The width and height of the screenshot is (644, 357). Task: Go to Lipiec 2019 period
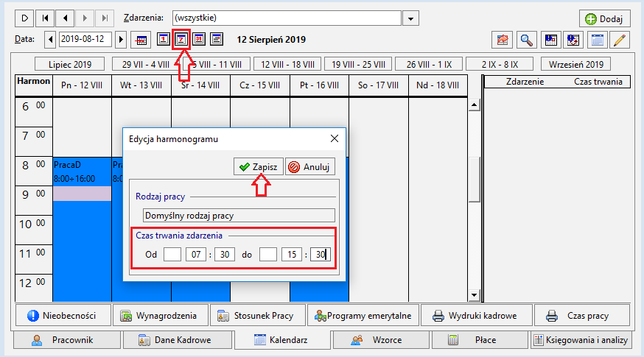click(70, 65)
